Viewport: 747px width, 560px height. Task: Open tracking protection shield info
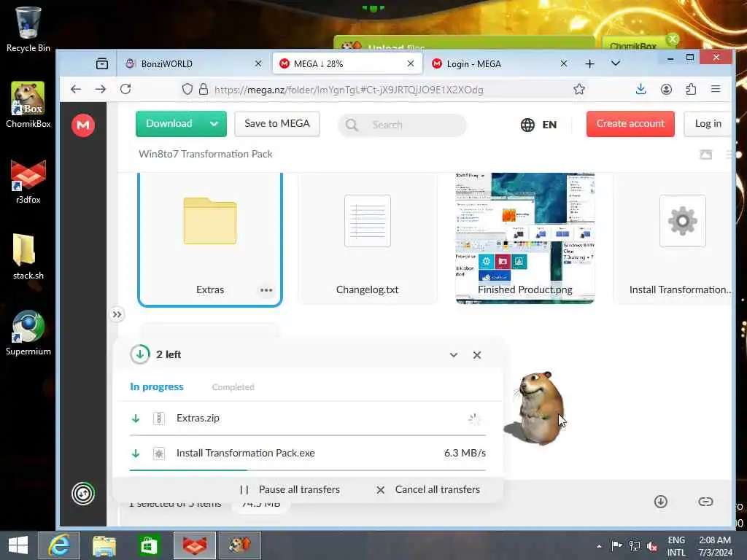187,89
